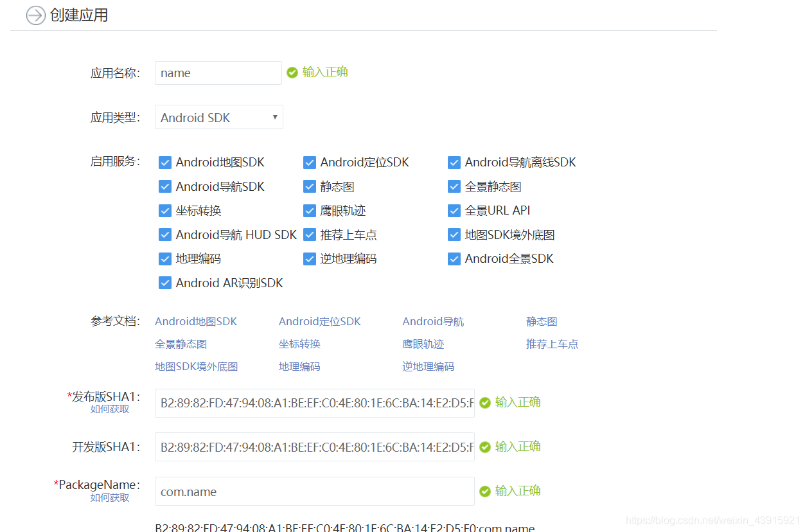Focus the 发布版SHA1 input field

click(x=315, y=403)
